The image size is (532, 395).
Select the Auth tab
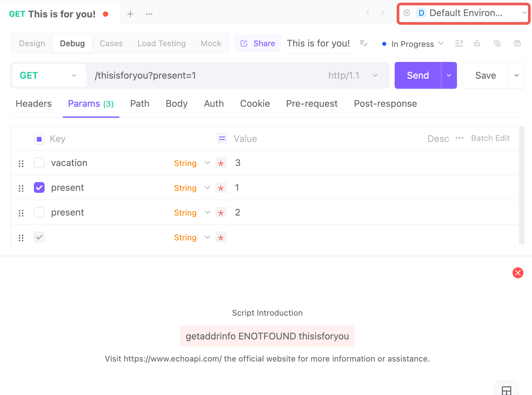coord(214,104)
